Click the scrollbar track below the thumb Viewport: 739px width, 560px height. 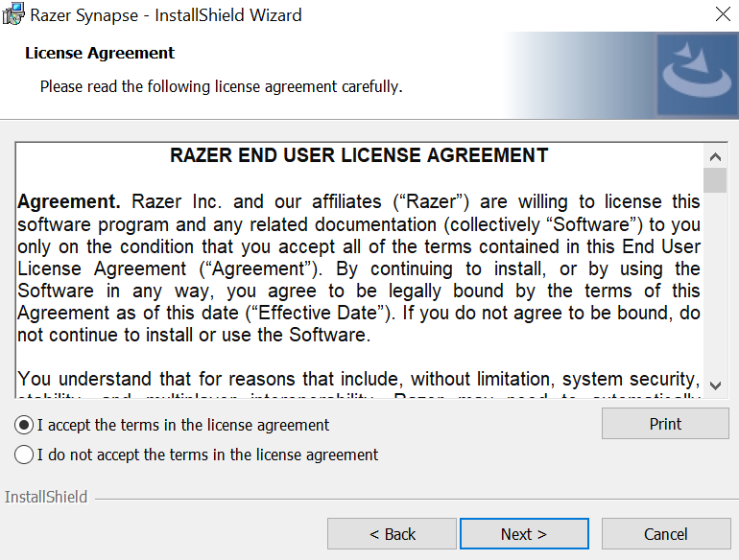[715, 283]
